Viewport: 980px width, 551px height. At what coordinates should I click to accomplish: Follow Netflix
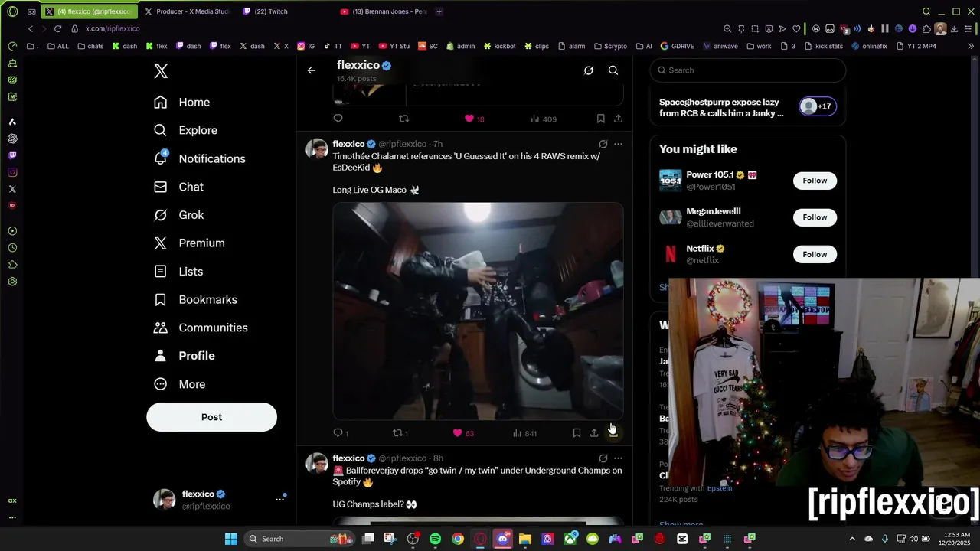click(x=815, y=254)
